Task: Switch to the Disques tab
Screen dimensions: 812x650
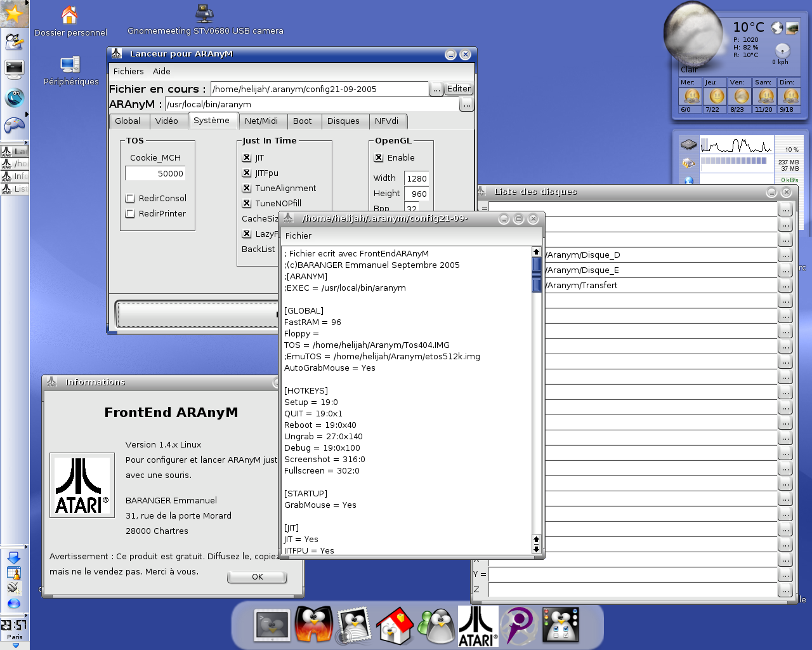Action: [343, 121]
